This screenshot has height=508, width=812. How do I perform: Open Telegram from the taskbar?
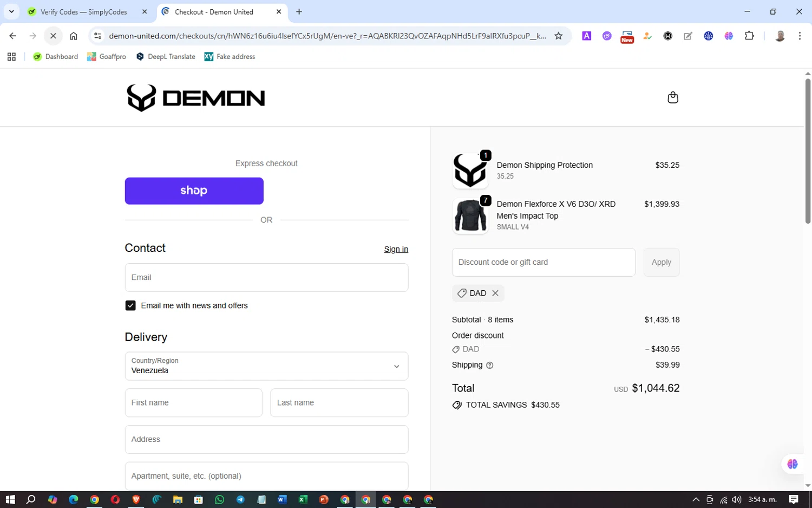click(240, 499)
